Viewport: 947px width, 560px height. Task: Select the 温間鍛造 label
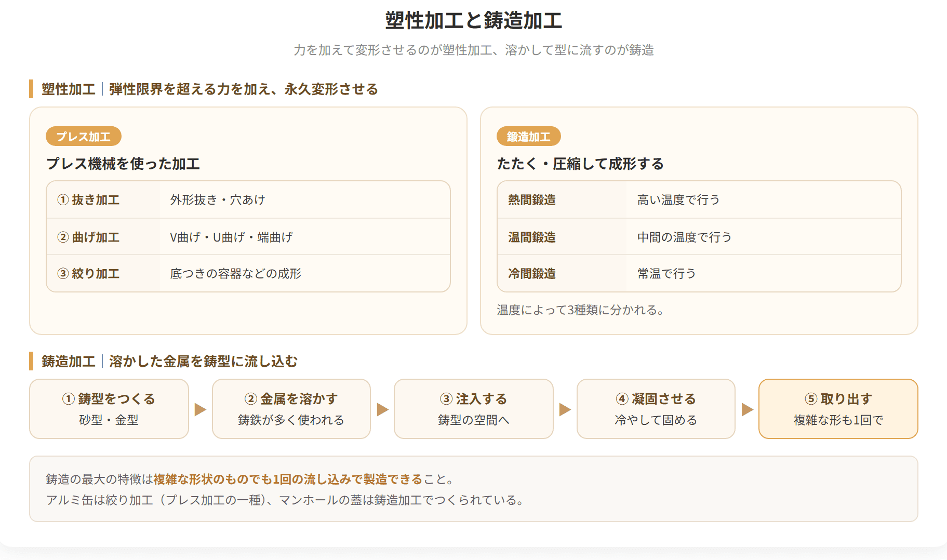click(532, 237)
